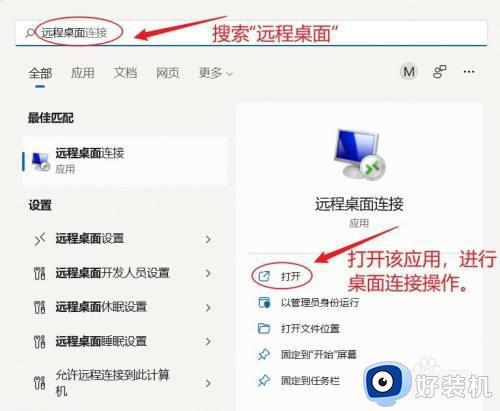
Task: Switch to the 文档 tab
Action: point(125,73)
